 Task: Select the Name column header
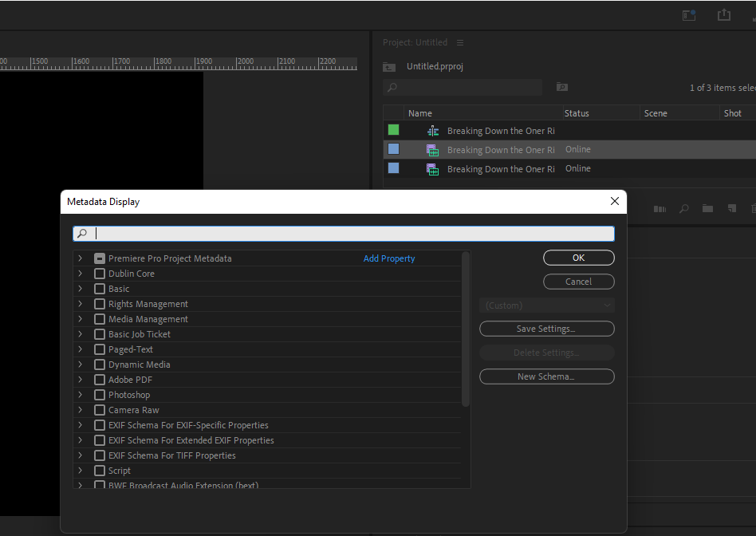(x=419, y=112)
